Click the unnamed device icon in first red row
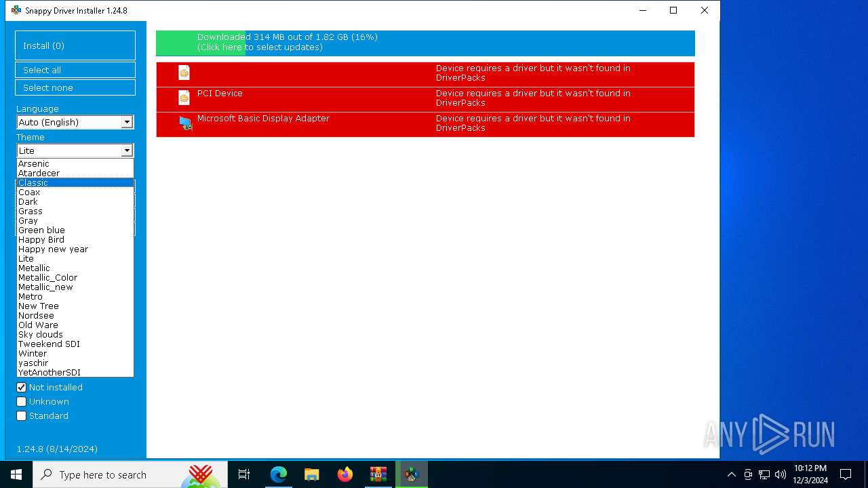This screenshot has height=488, width=868. [184, 73]
